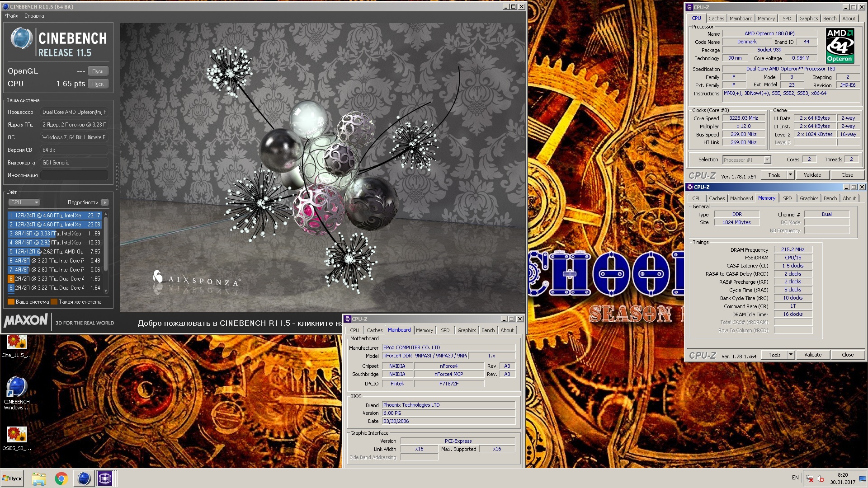Open the Файл menu in Cinebench

(x=12, y=16)
